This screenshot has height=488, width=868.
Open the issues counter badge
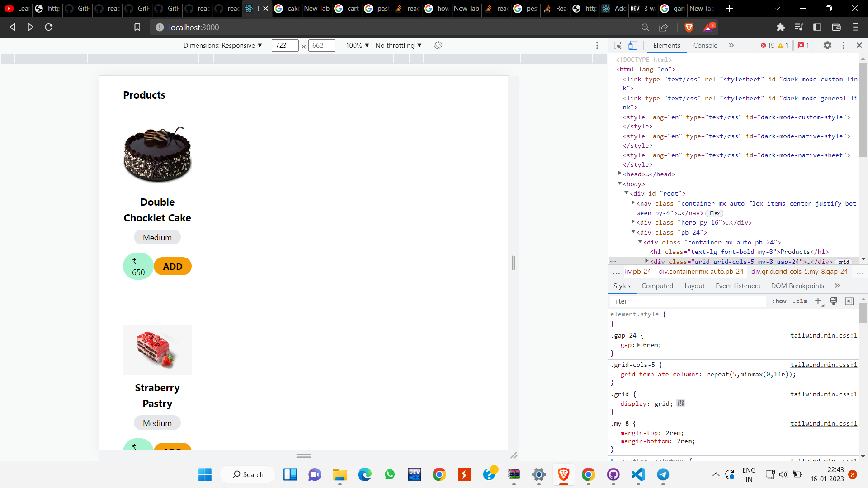click(x=803, y=45)
